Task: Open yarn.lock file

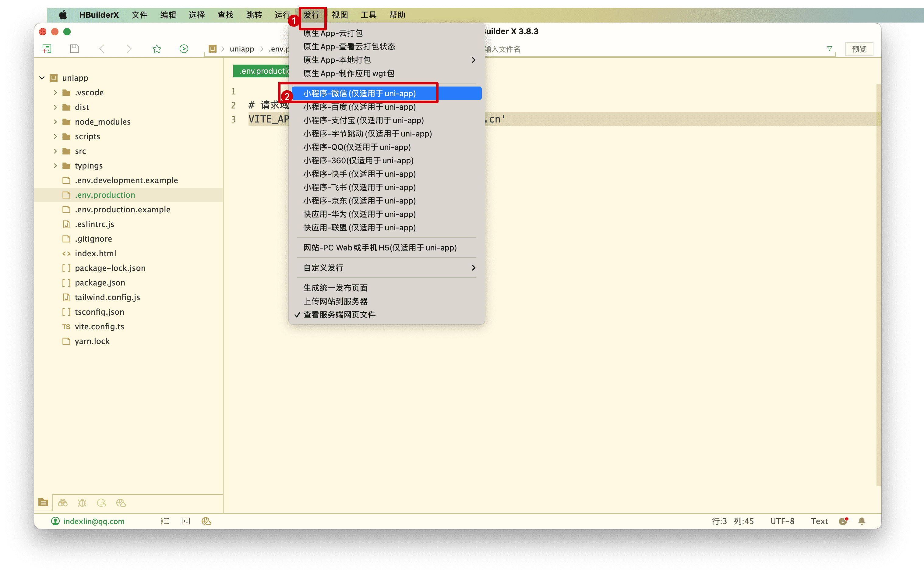Action: [92, 341]
